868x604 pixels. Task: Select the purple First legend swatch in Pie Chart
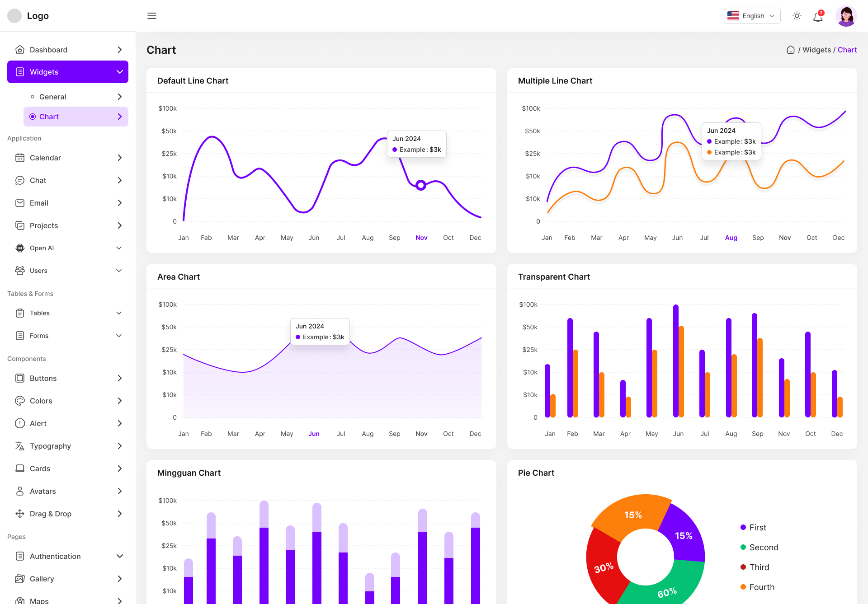pyautogui.click(x=743, y=527)
